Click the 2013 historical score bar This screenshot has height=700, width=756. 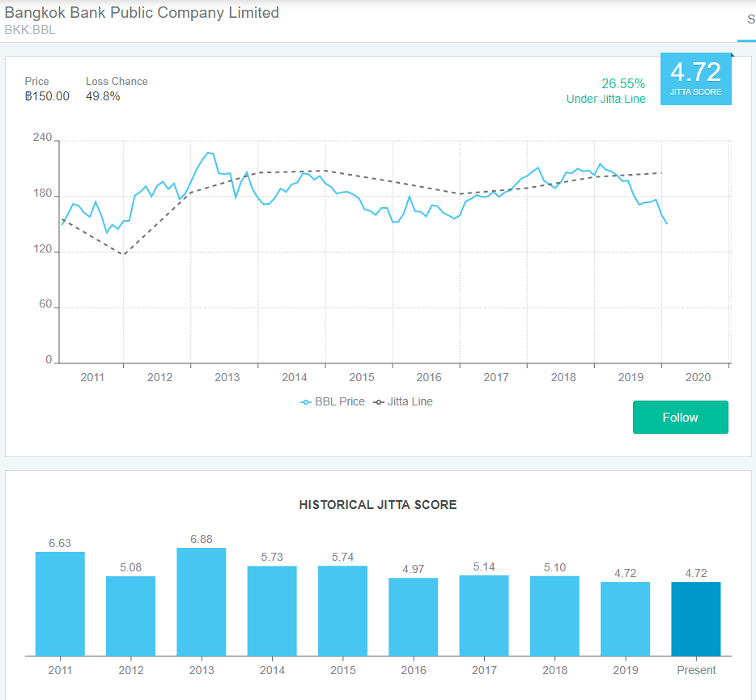pos(201,601)
